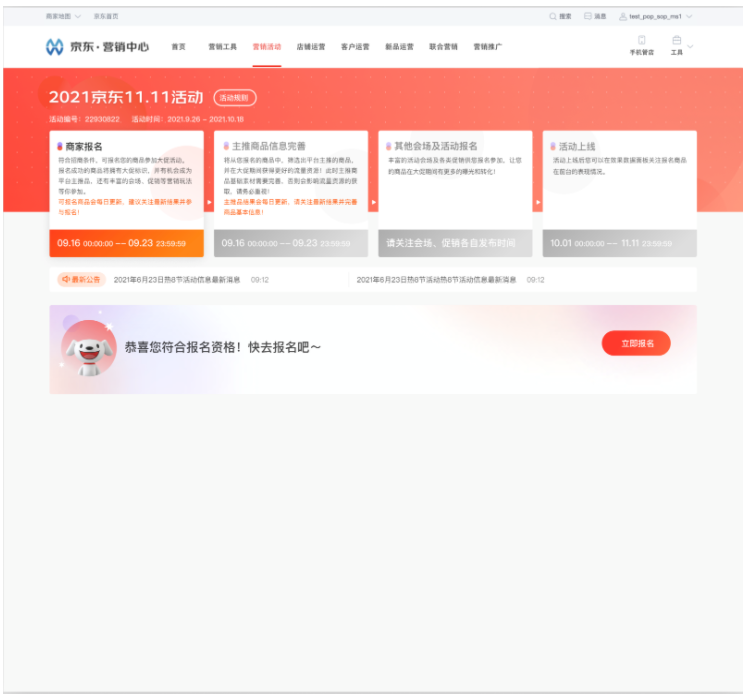Expand the 商家地图 dropdown
Screen dimensions: 749x698
tap(63, 16)
